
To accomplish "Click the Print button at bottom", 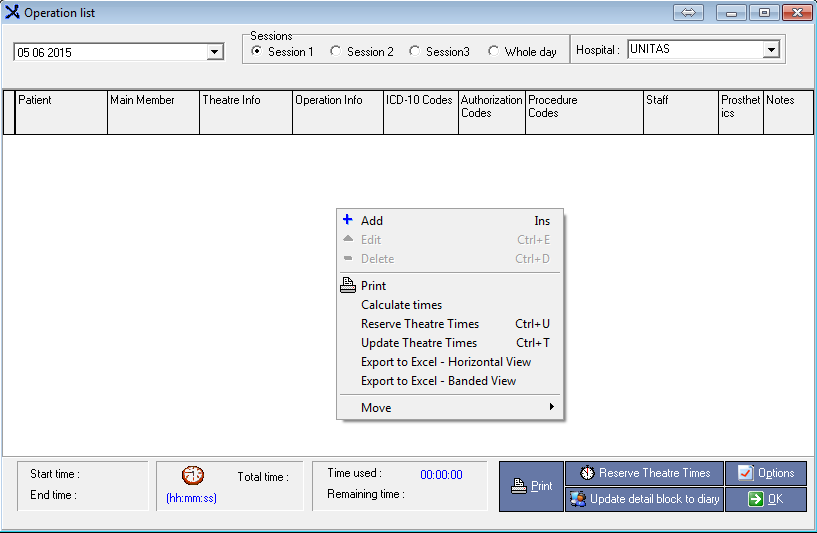I will [x=531, y=486].
